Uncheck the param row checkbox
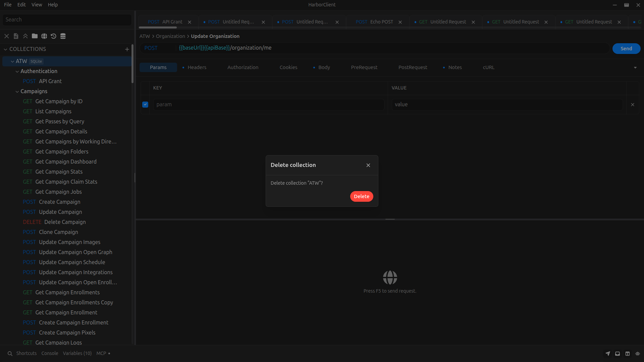Viewport: 644px width, 362px height. pyautogui.click(x=145, y=105)
